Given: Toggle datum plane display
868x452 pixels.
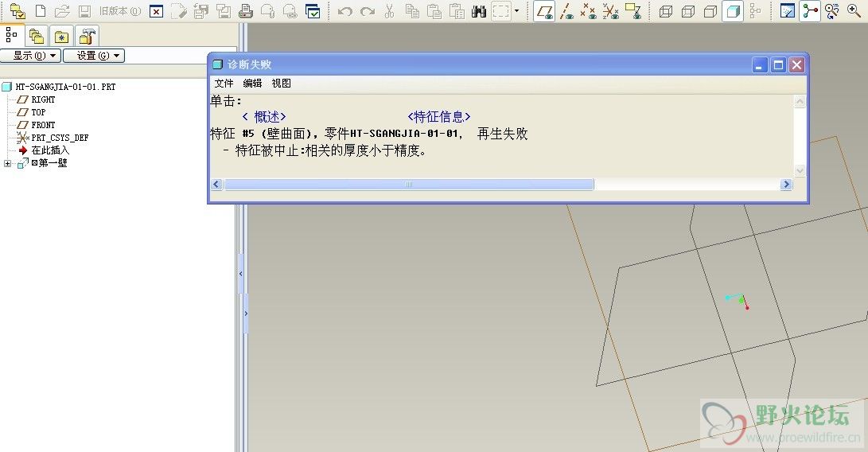Looking at the screenshot, I should tap(545, 11).
